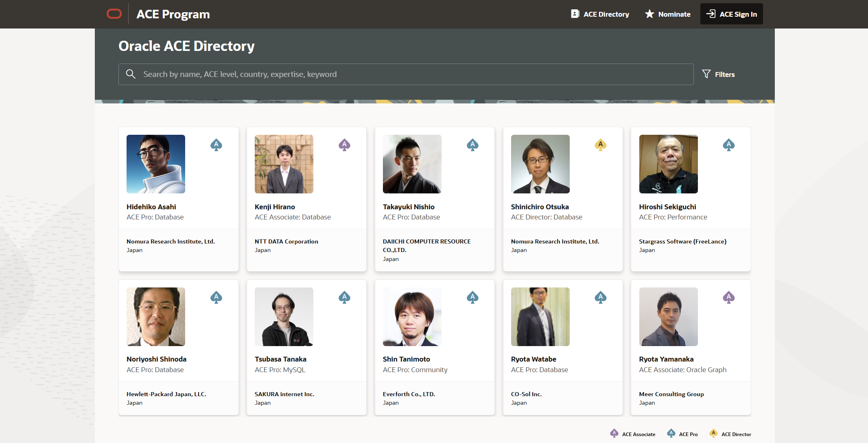The height and width of the screenshot is (443, 868).
Task: Click ACE Pro badge on Noriyoshi Shinoda card
Action: pyautogui.click(x=216, y=298)
